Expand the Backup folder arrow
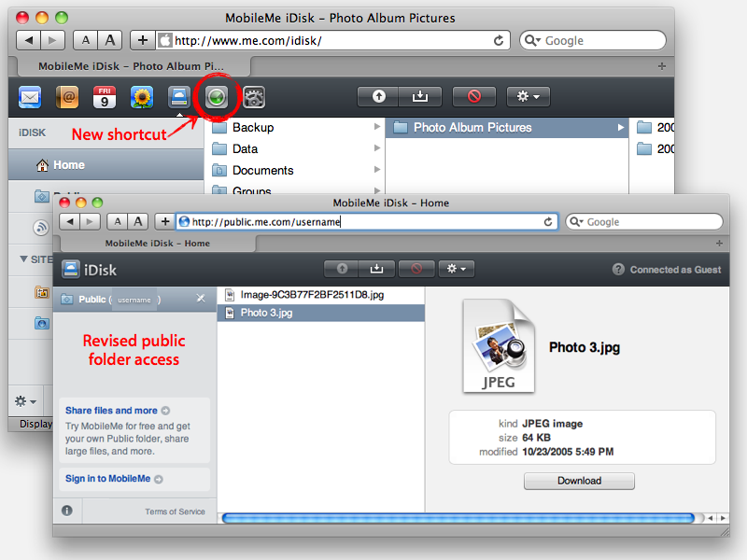This screenshot has width=747, height=560. [x=377, y=127]
